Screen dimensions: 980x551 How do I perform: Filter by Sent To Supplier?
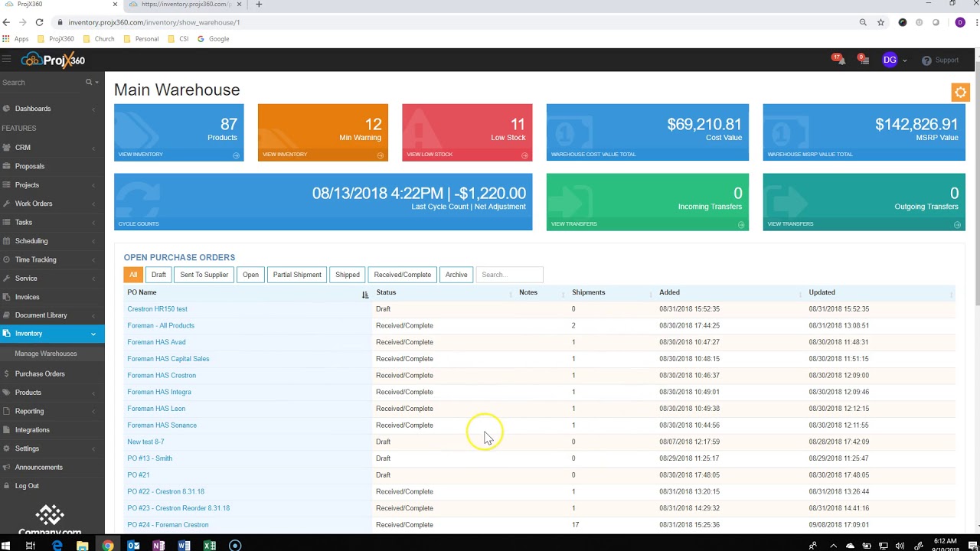click(x=204, y=275)
